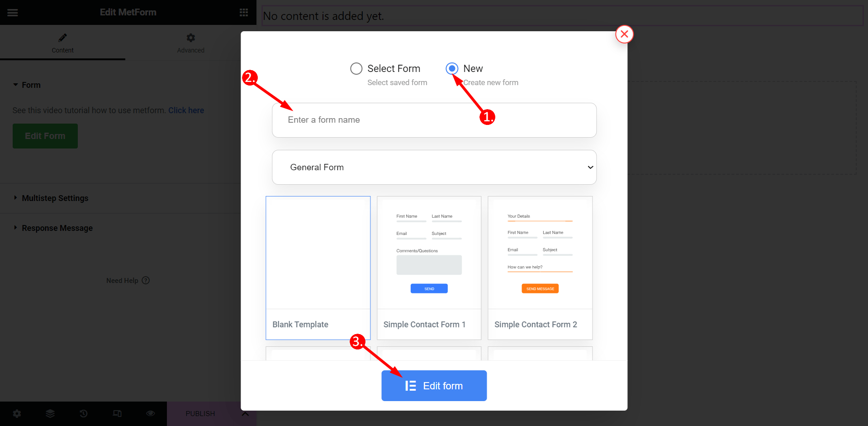Viewport: 868px width, 426px height.
Task: Open the Navigator layers icon
Action: click(x=50, y=413)
